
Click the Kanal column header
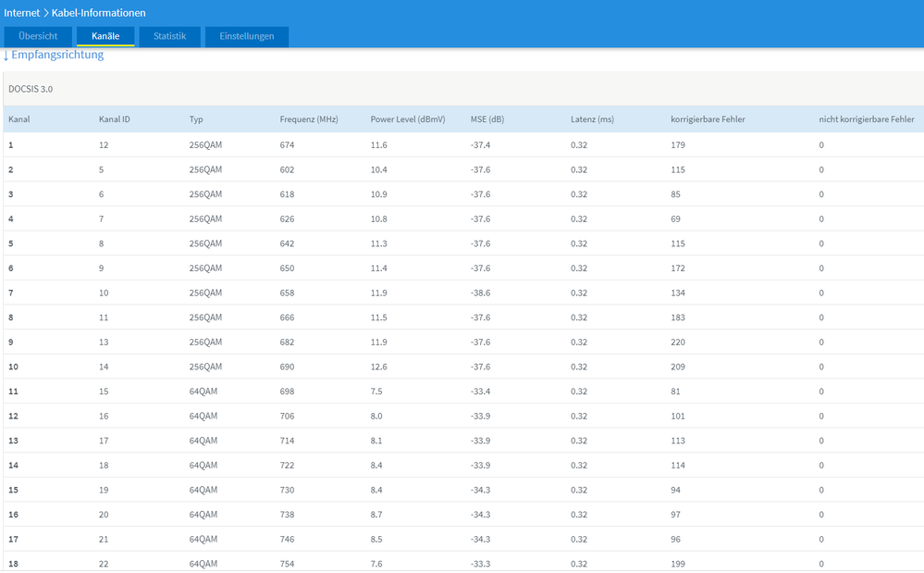20,119
